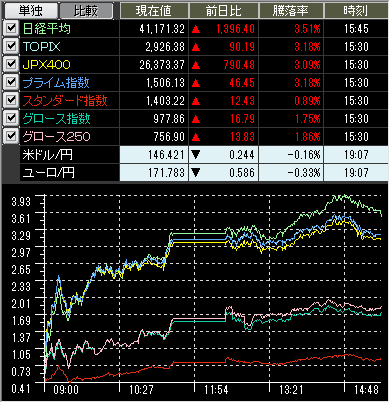Toggle the スタンダード指数 checkbox
Screen dimensions: 390x403
11,100
